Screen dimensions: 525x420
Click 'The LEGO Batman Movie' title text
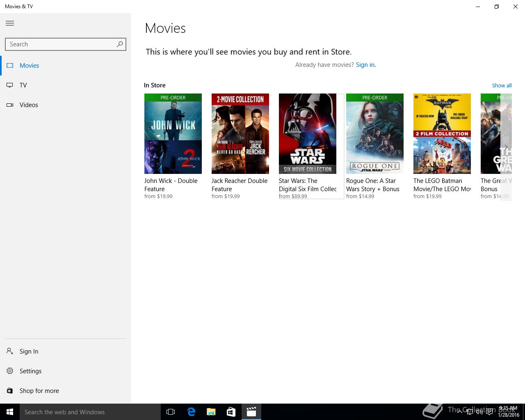(442, 185)
